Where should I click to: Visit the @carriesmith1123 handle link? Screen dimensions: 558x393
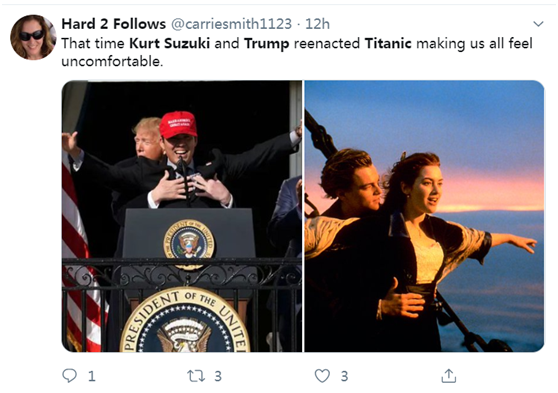[x=231, y=24]
